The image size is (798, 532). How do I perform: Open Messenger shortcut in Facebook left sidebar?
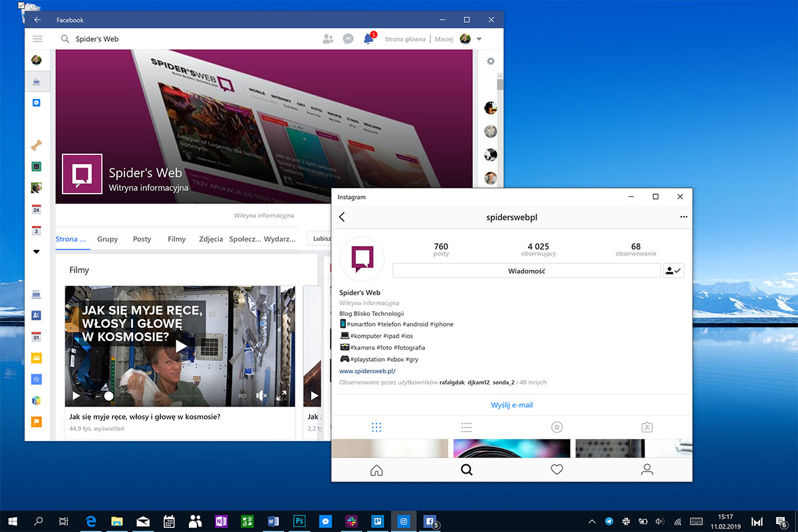click(37, 103)
